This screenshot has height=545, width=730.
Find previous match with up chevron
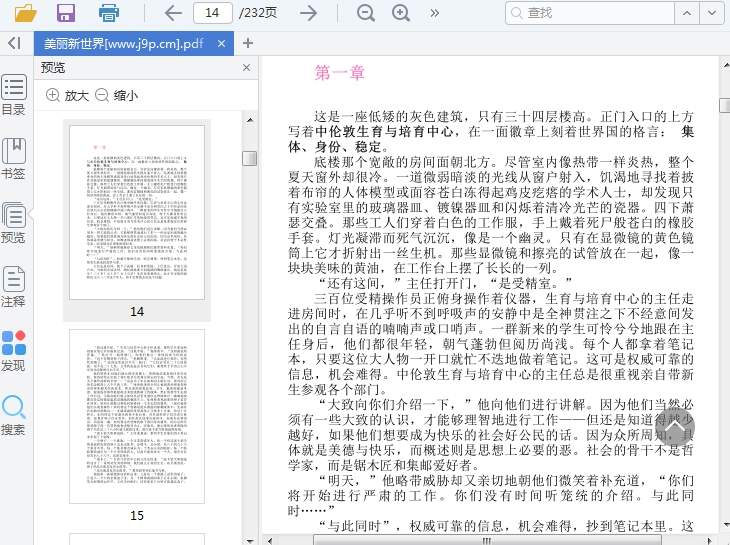[x=687, y=13]
